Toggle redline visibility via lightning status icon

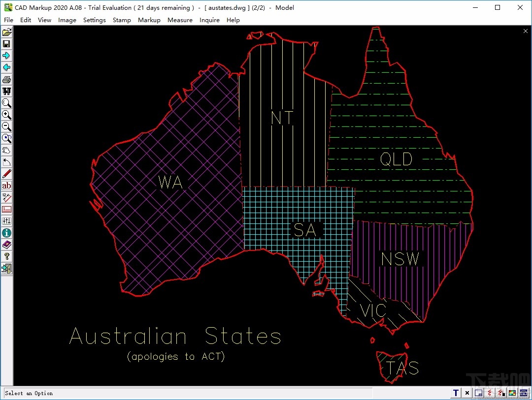coord(489,393)
